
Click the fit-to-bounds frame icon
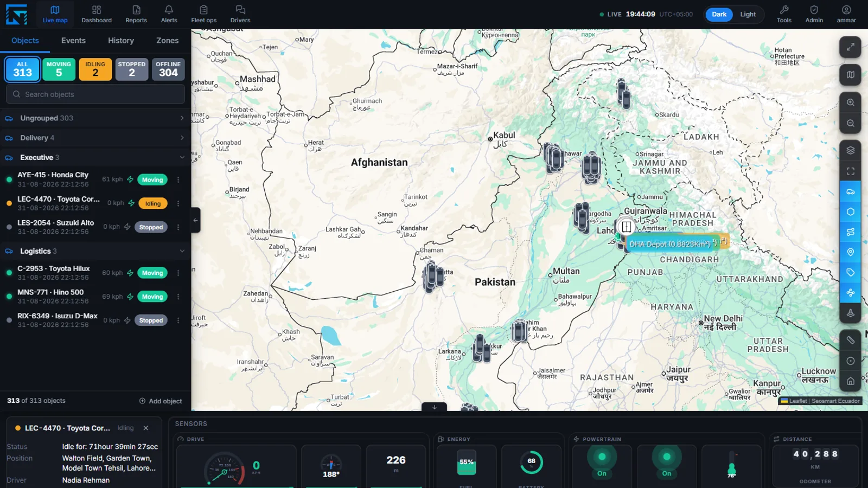850,171
